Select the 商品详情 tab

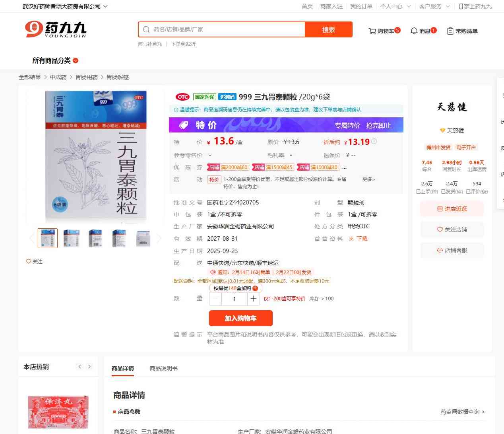[123, 368]
